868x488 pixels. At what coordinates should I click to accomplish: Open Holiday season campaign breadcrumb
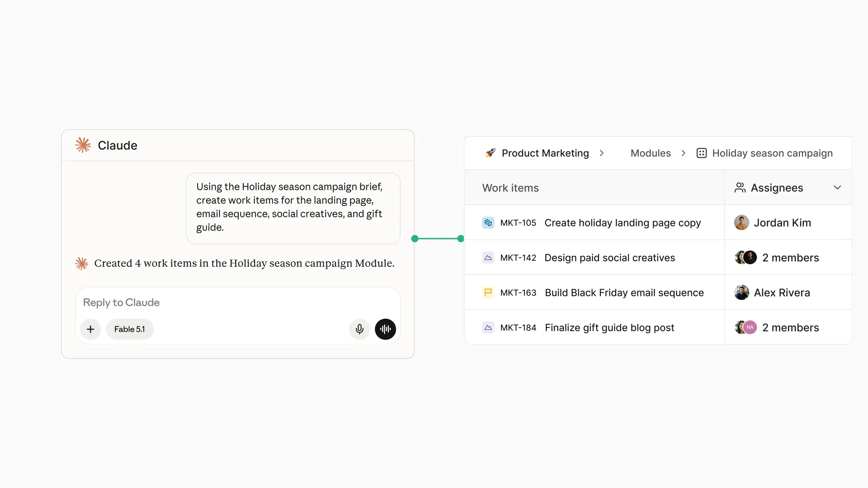(x=772, y=153)
